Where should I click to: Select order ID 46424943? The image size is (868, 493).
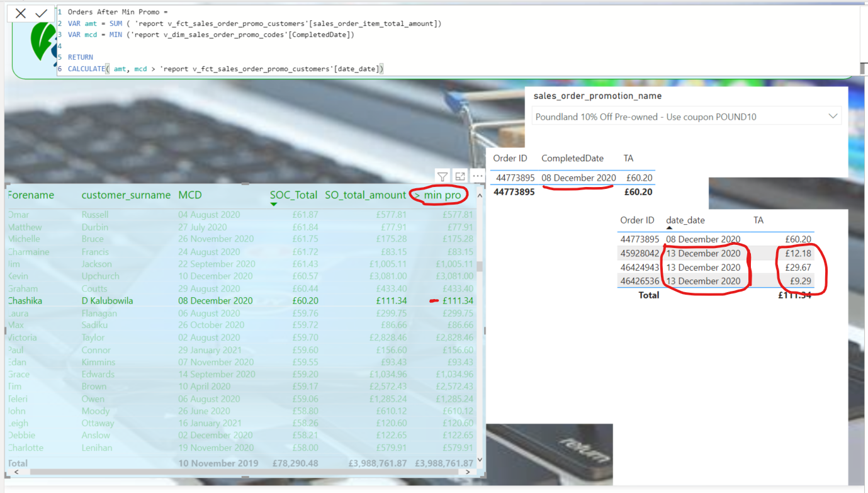pos(640,267)
